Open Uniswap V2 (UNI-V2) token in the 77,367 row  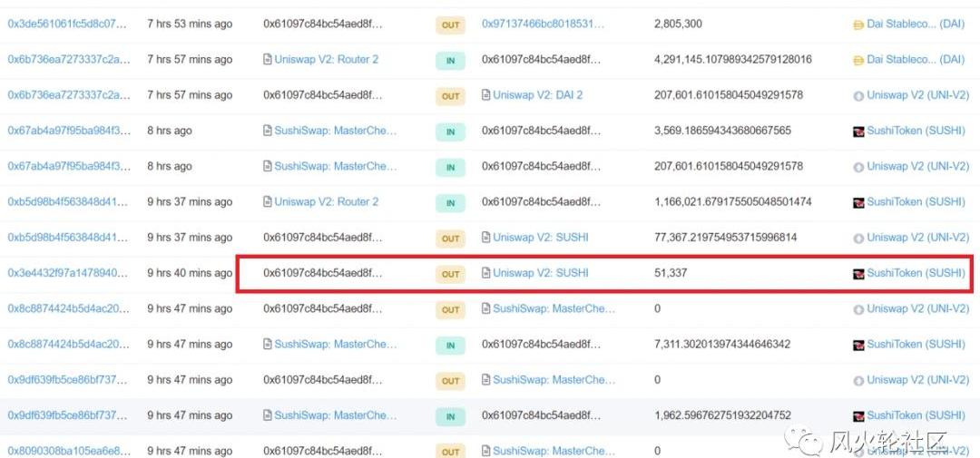(918, 238)
